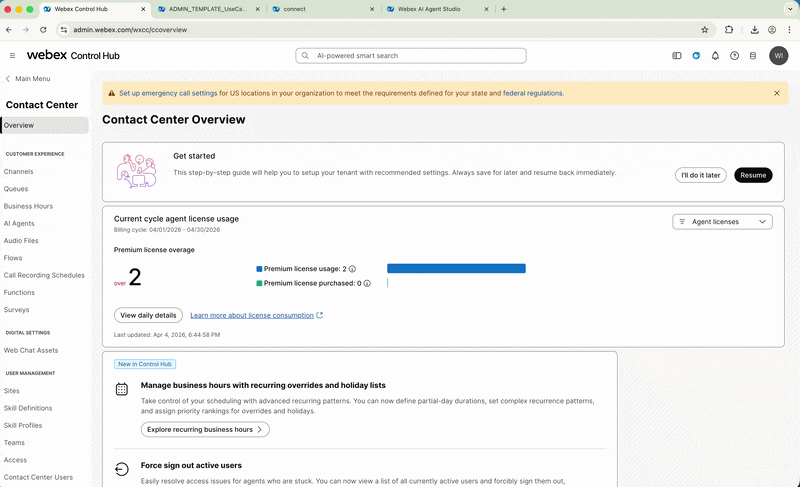Image resolution: width=800 pixels, height=487 pixels.
Task: Open Learn more about license consumption link
Action: click(252, 315)
